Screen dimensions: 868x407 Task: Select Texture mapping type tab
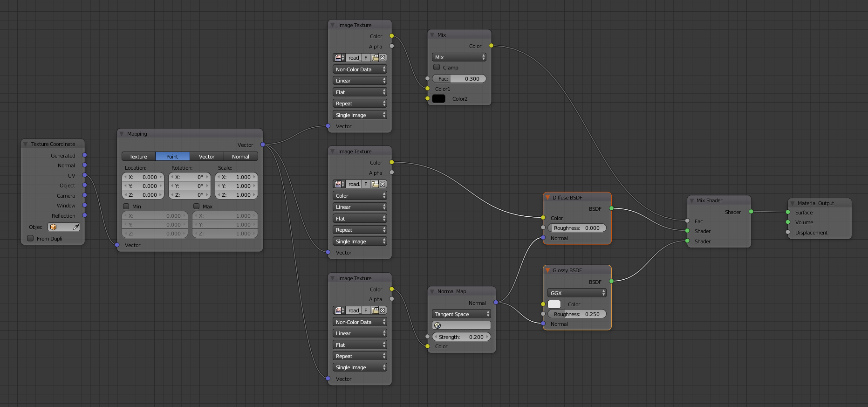tap(138, 157)
